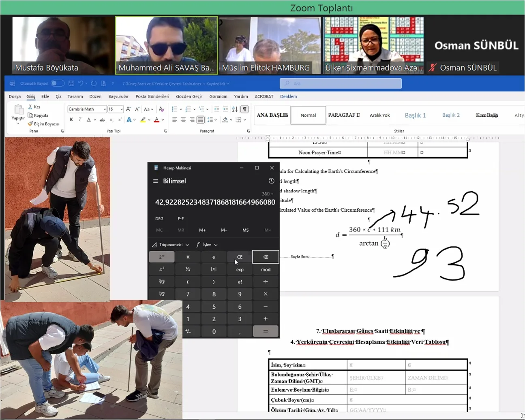
Task: Toggle the Otomatik Kaydet autosave switch
Action: pyautogui.click(x=57, y=83)
